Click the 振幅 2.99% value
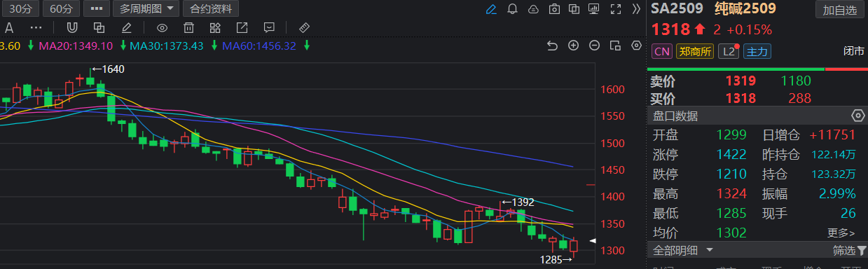This screenshot has width=868, height=269. click(838, 193)
